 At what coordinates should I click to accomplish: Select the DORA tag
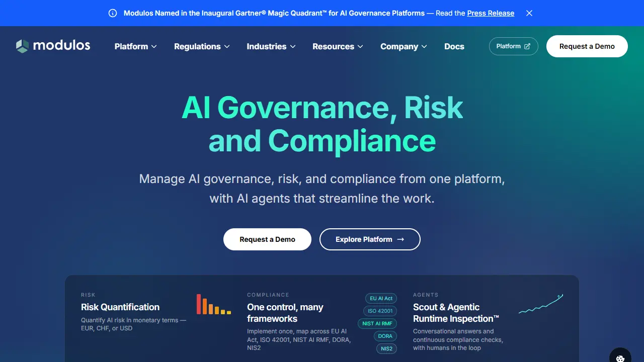(x=385, y=336)
